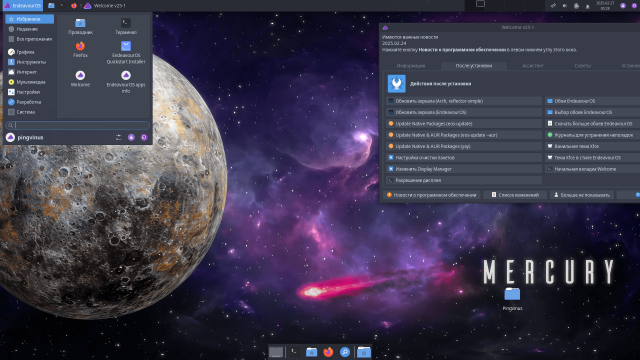
Task: Launch Firefox from top panel launcher
Action: click(73, 6)
